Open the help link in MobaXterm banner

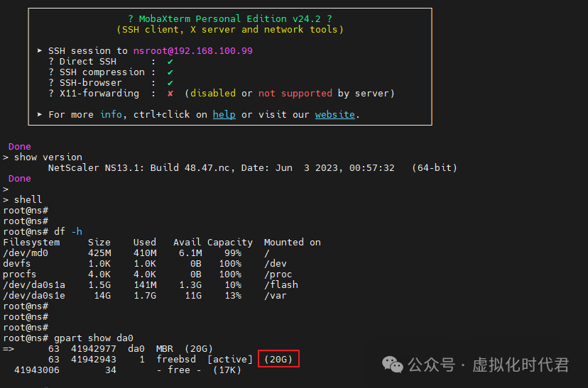click(224, 115)
